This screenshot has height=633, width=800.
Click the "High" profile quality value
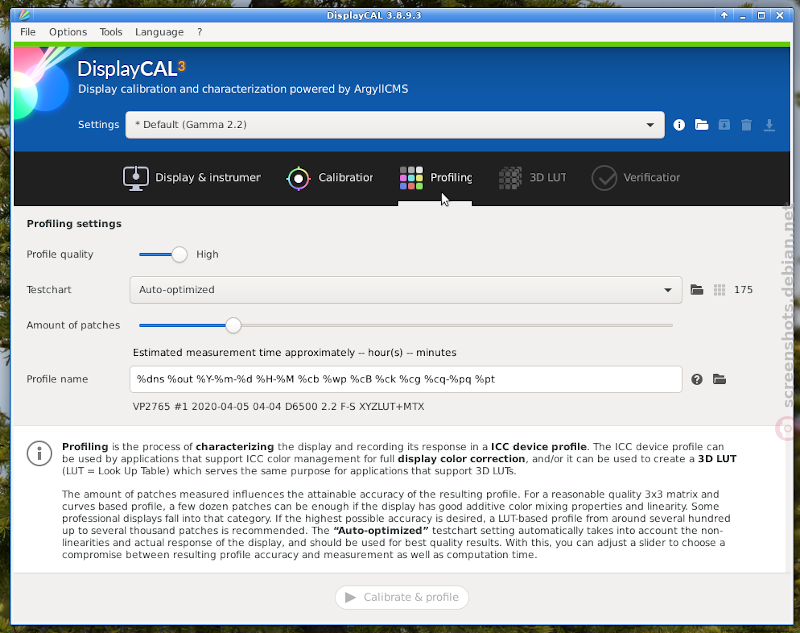coord(207,255)
